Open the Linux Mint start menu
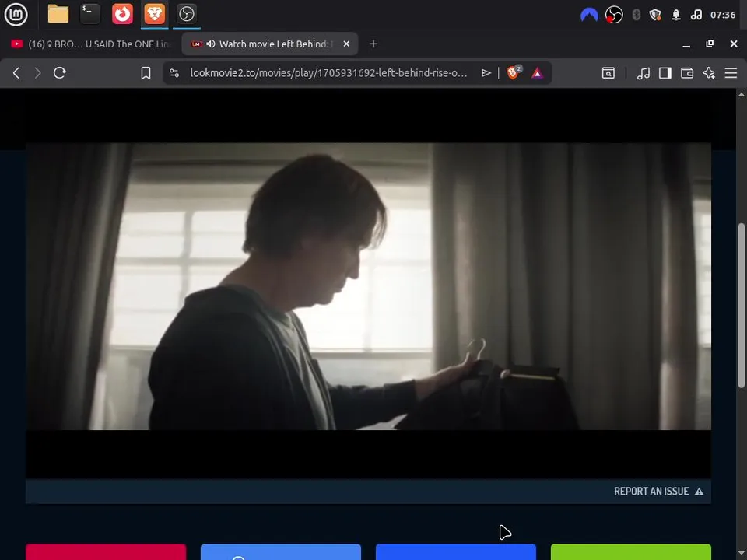747x560 pixels. [16, 14]
